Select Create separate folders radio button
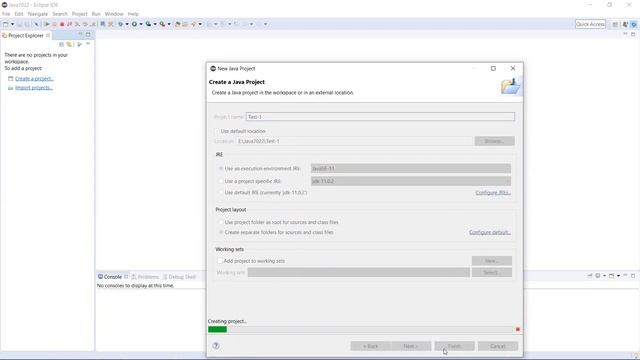Viewport: 640px width, 360px height. tap(221, 232)
